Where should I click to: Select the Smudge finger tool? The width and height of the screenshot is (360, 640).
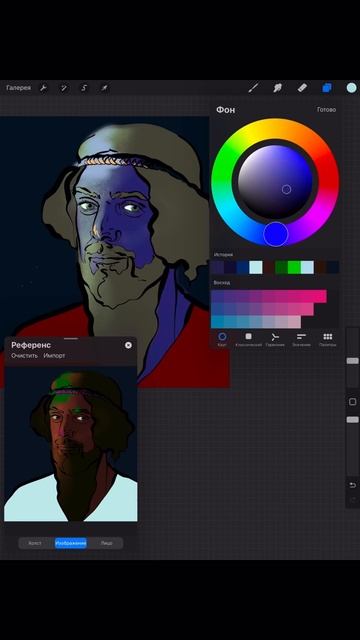(278, 88)
